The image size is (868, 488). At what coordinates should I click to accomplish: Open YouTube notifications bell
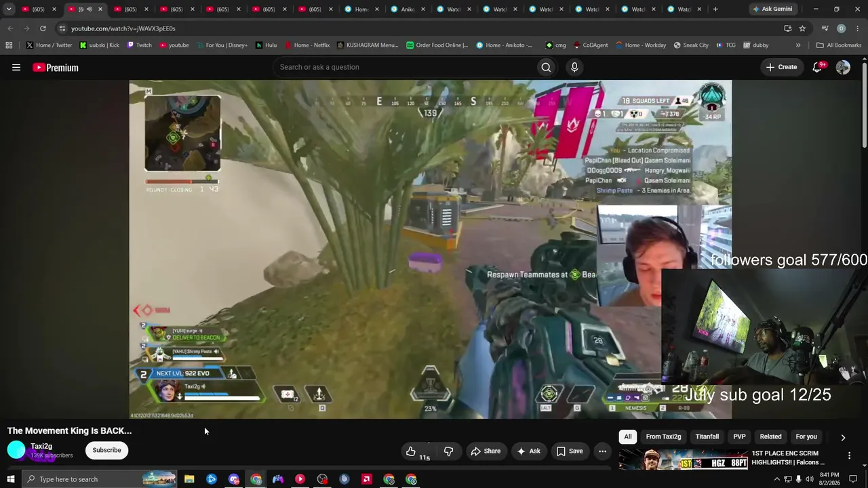click(817, 67)
